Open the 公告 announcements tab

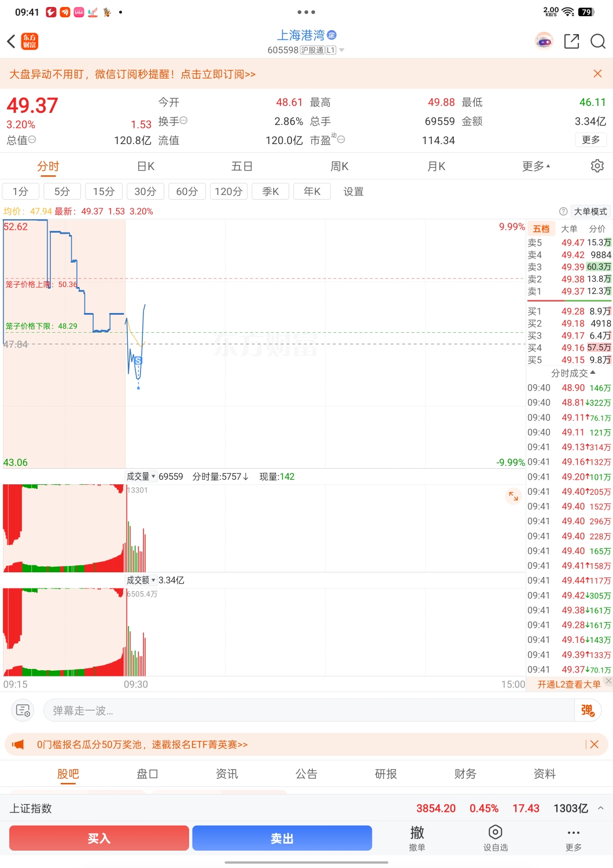tap(306, 774)
